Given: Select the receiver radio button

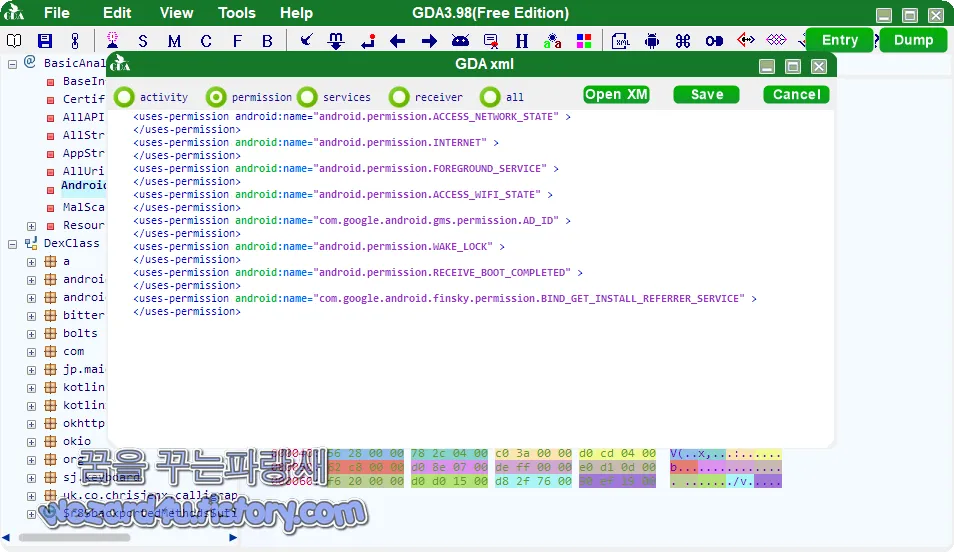Looking at the screenshot, I should [x=399, y=97].
